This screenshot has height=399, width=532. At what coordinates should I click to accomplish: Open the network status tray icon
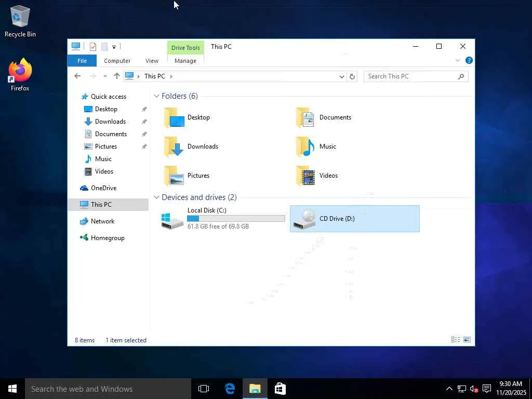461,389
